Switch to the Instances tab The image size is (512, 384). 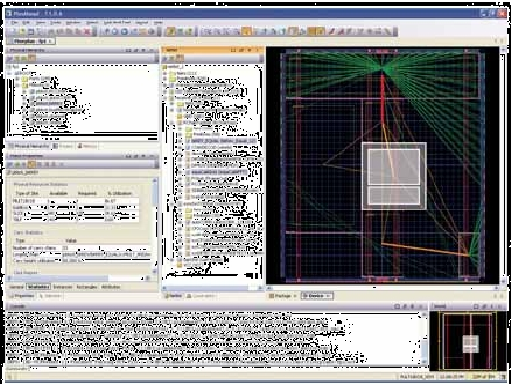pos(63,287)
